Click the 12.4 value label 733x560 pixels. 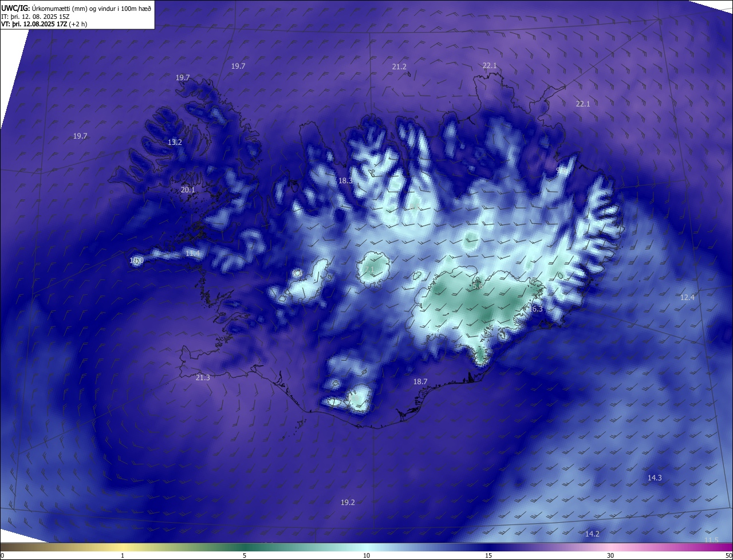[x=687, y=297]
